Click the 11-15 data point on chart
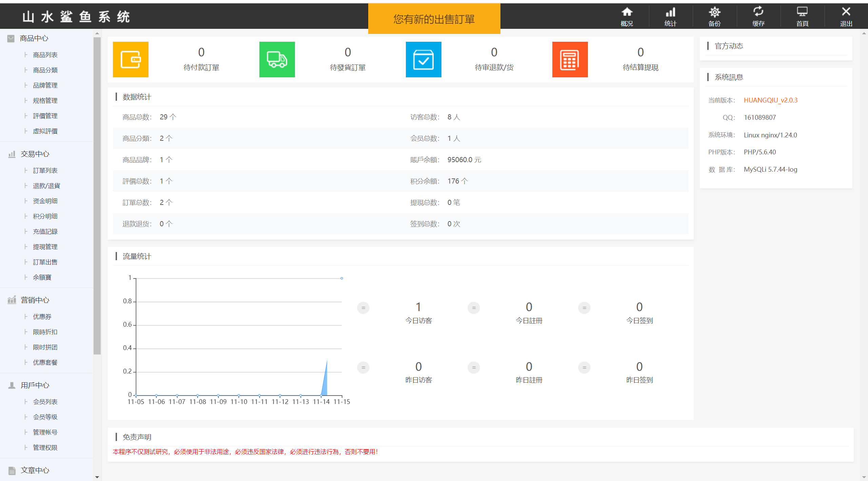 [342, 278]
